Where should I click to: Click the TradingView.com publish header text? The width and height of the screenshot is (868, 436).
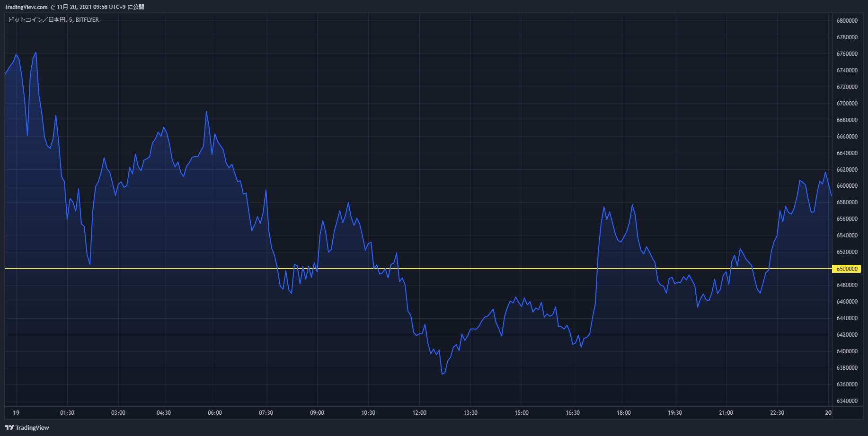(x=74, y=7)
